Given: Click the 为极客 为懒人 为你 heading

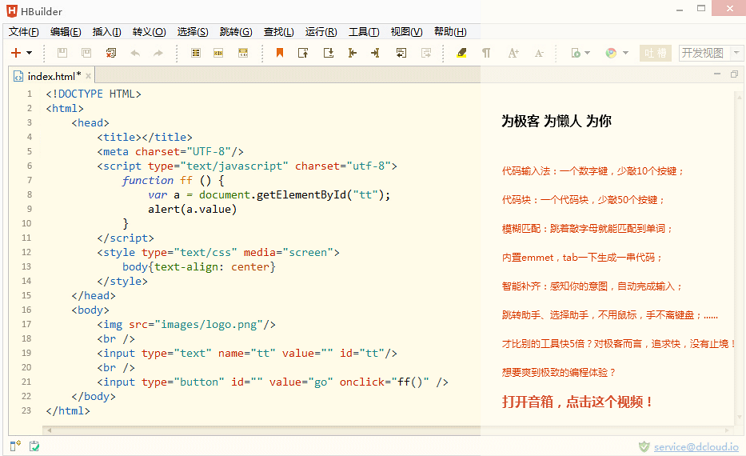Looking at the screenshot, I should tap(556, 121).
